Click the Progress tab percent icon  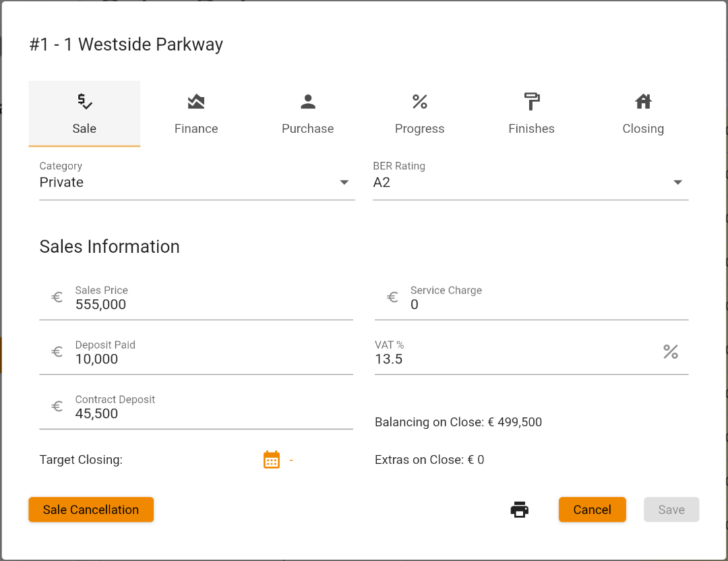[x=420, y=102]
